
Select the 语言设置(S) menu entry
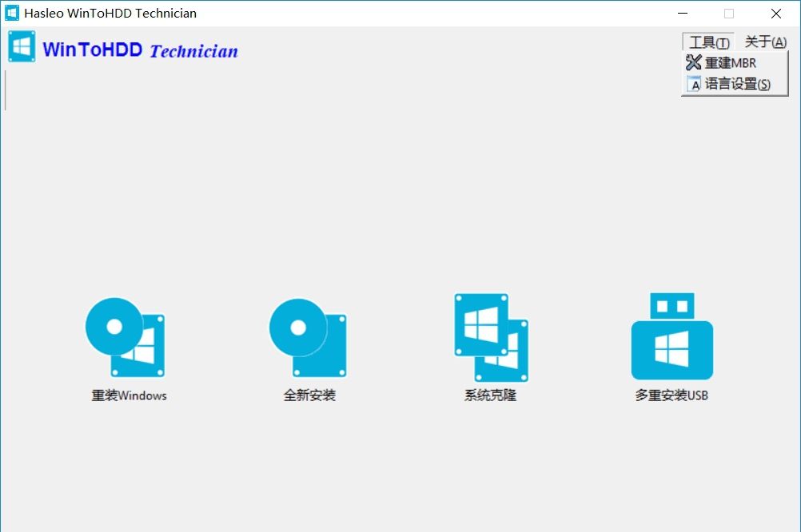click(x=735, y=84)
